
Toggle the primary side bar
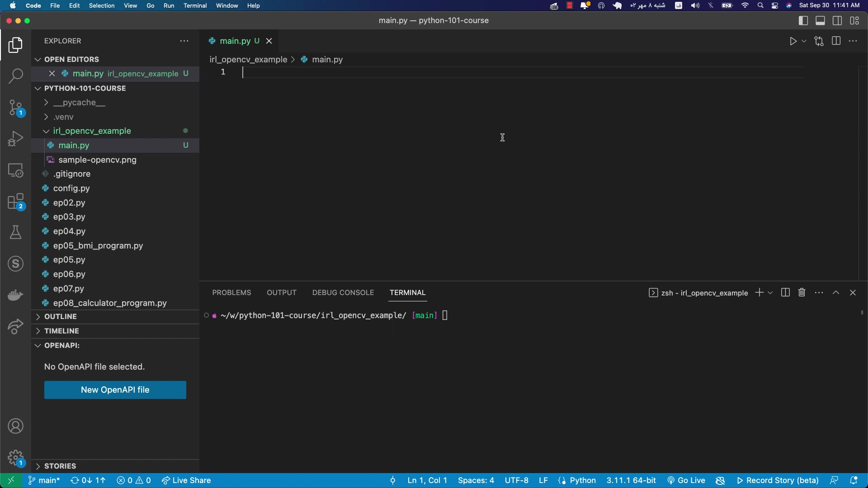(803, 21)
